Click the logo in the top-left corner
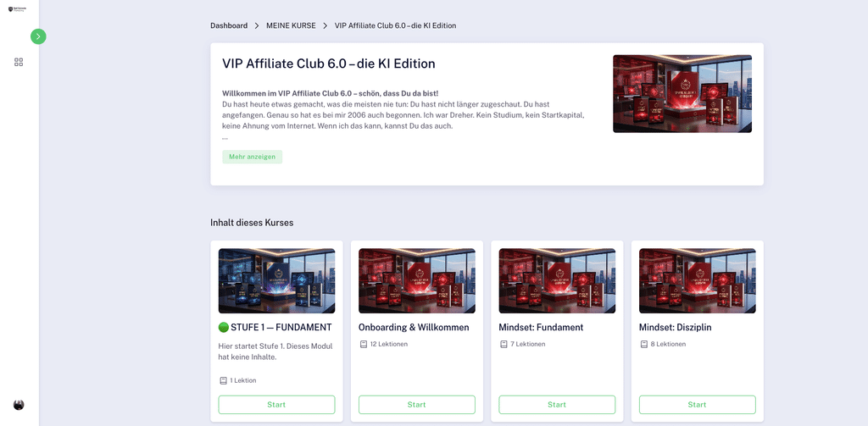Viewport: 868px width, 426px height. click(x=17, y=9)
